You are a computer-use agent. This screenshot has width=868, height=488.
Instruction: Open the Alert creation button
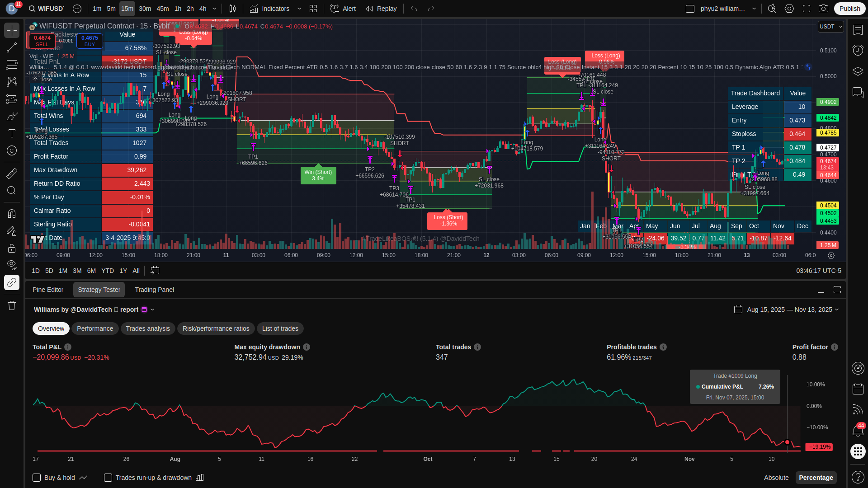[x=343, y=9]
